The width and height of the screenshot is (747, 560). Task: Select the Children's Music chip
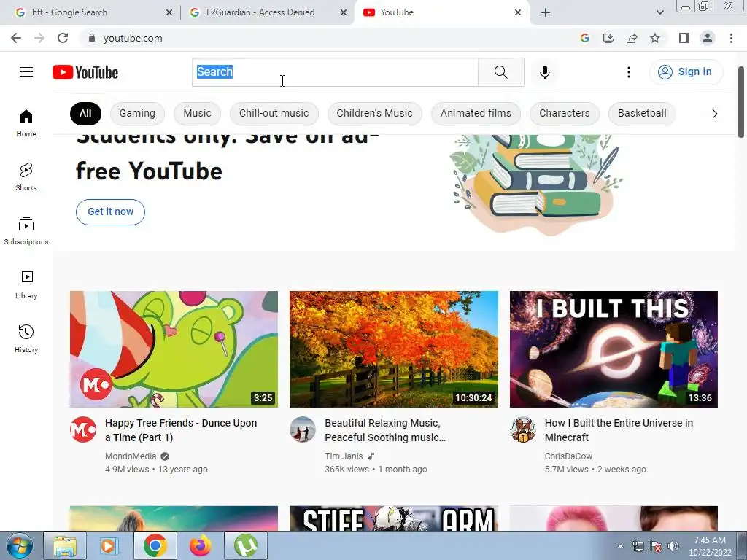coord(374,113)
